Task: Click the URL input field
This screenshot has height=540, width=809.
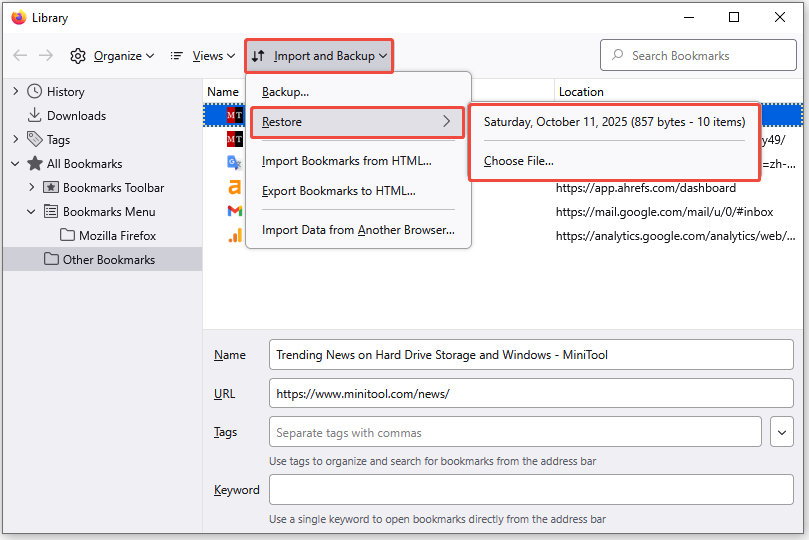Action: (531, 394)
